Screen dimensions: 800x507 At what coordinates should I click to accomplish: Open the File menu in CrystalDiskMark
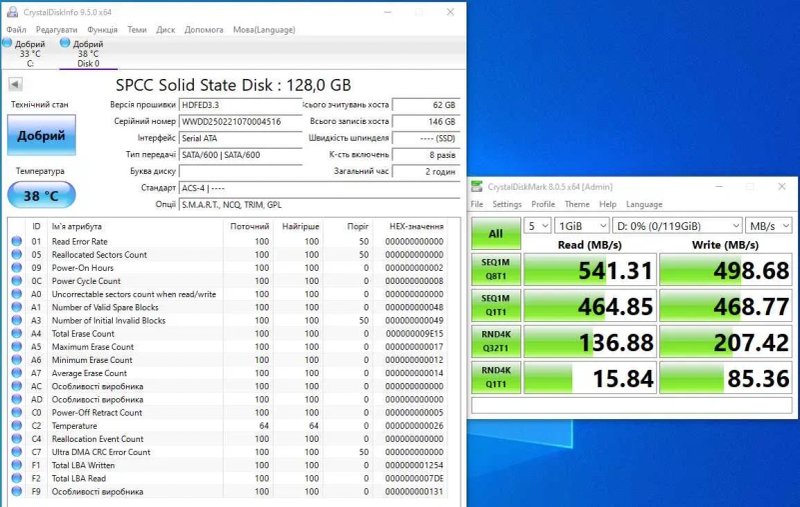pos(477,204)
